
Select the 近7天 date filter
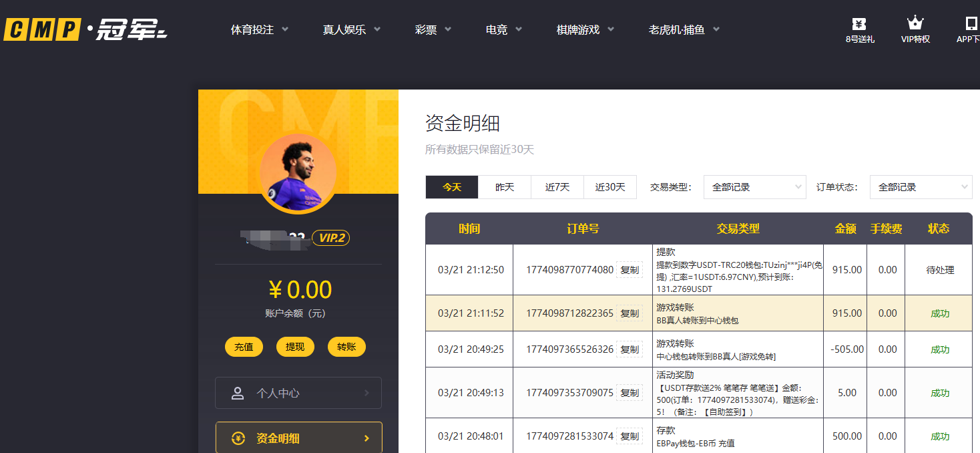click(x=557, y=187)
